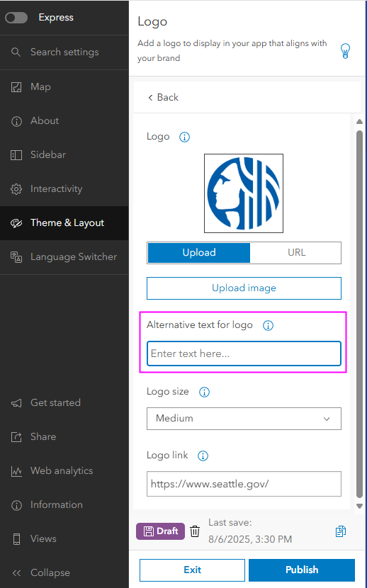Image resolution: width=367 pixels, height=588 pixels.
Task: Click the trash icon to delete draft
Action: pyautogui.click(x=195, y=531)
